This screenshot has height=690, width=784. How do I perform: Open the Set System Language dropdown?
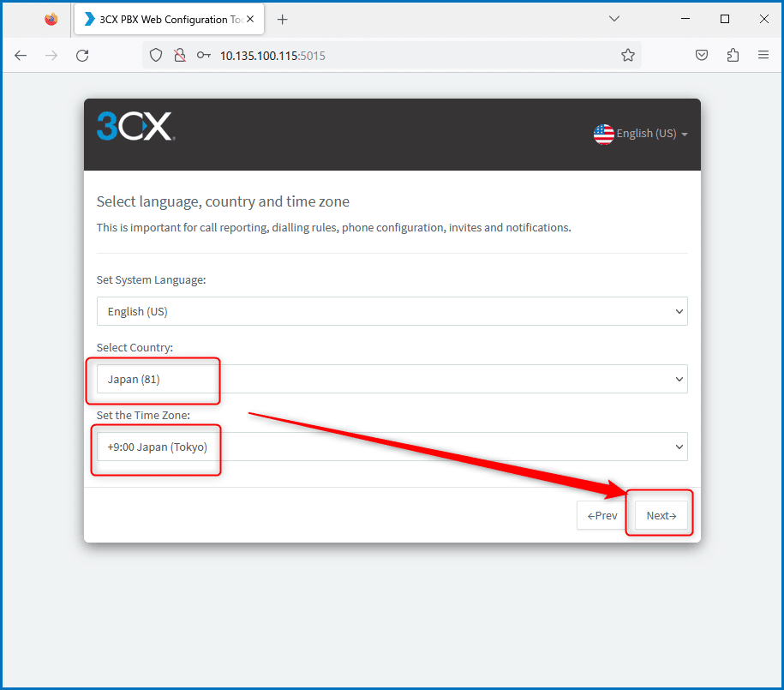[x=392, y=311]
